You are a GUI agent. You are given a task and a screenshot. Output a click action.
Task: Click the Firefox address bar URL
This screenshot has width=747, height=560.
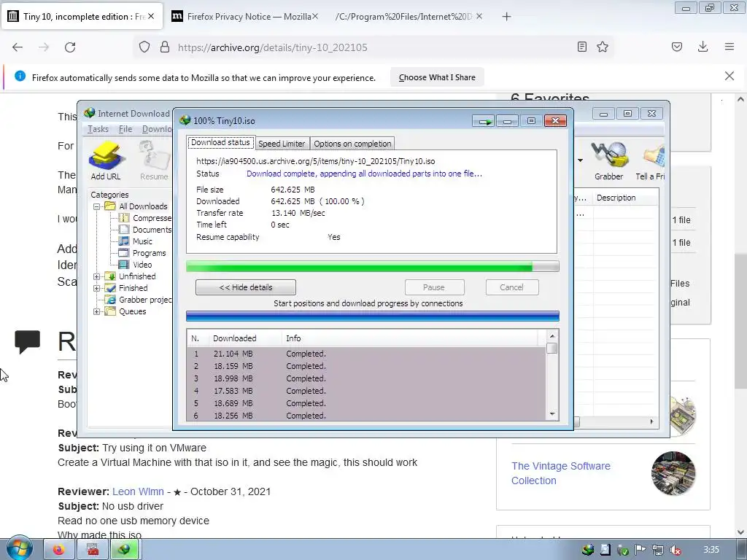coord(273,47)
